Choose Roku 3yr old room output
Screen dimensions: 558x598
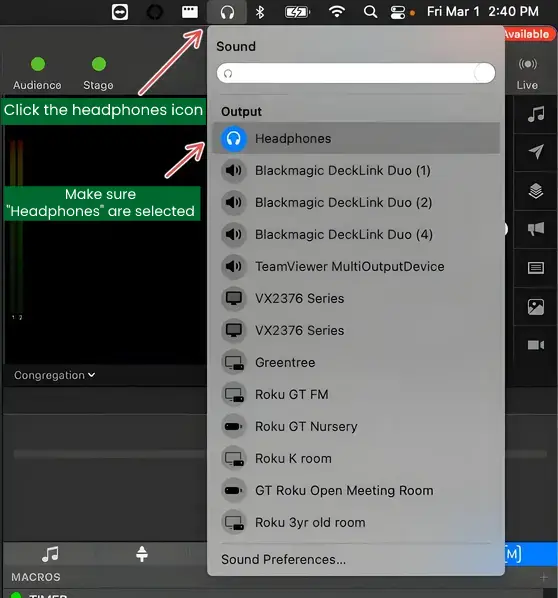(356, 522)
